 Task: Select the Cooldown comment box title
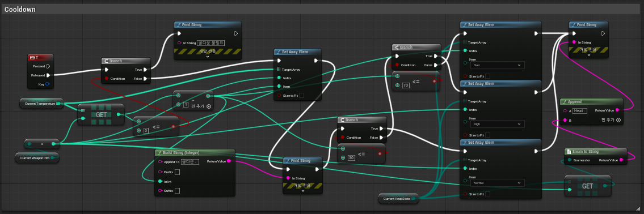(20, 10)
